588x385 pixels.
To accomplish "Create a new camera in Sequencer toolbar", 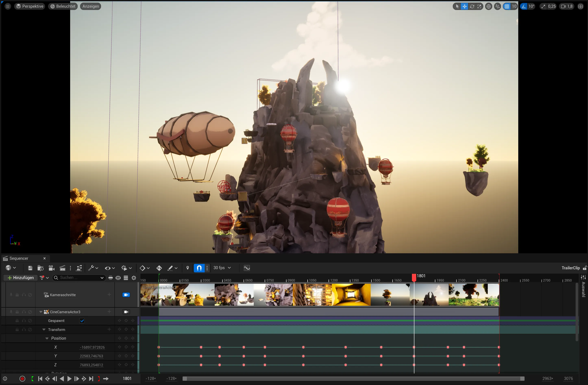I will coord(51,268).
